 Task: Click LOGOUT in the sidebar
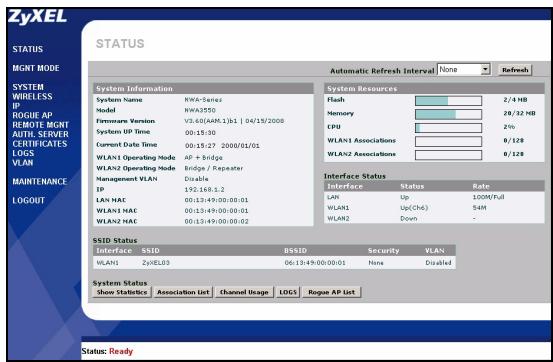pyautogui.click(x=28, y=200)
